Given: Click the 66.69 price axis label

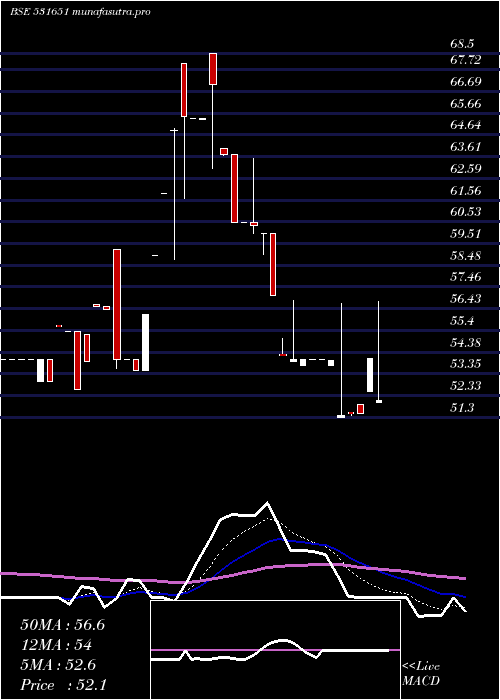Looking at the screenshot, I should pyautogui.click(x=465, y=82).
